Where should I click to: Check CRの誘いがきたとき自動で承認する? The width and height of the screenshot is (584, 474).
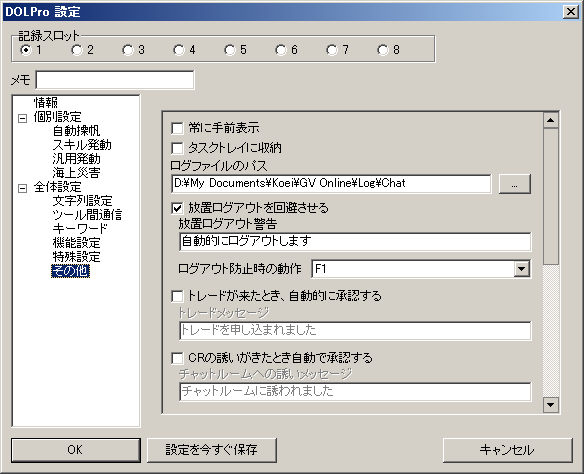tap(177, 358)
